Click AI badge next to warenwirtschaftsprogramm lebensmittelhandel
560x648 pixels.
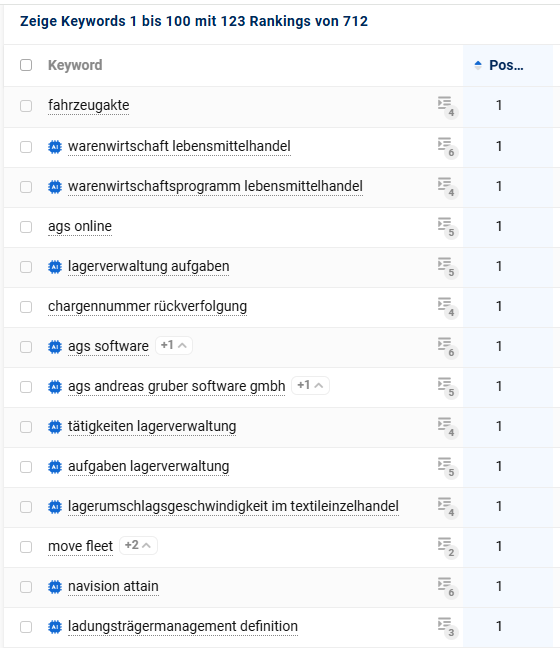(x=55, y=187)
